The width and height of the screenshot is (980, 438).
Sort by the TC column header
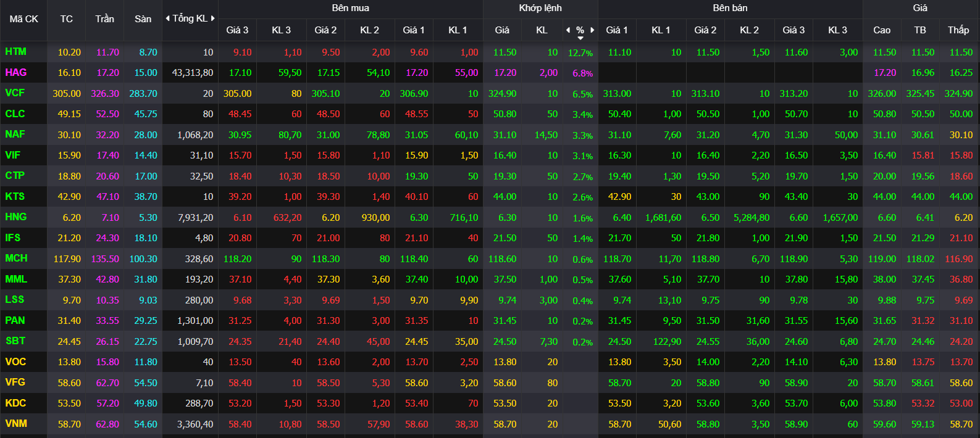(67, 19)
